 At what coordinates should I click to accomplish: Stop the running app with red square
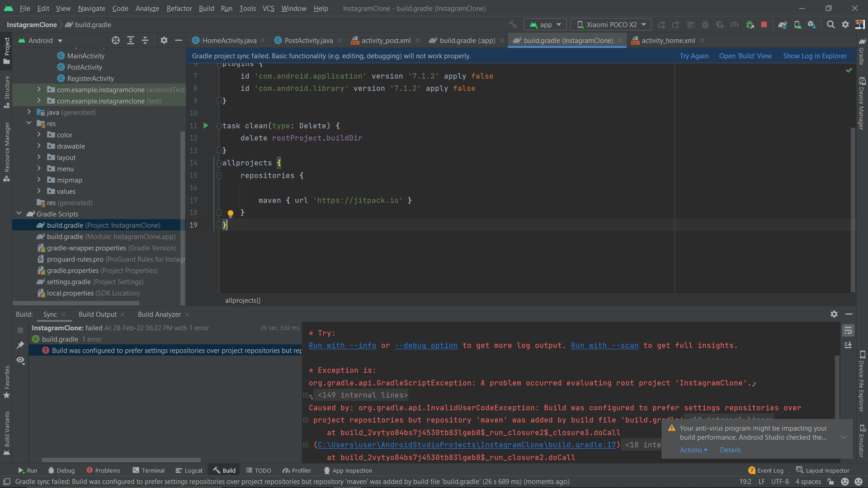(764, 24)
